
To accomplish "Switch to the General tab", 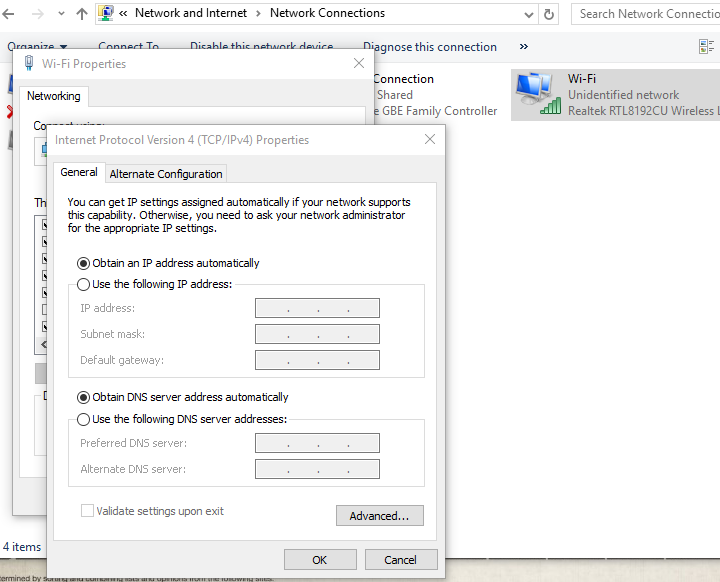I will pyautogui.click(x=79, y=172).
